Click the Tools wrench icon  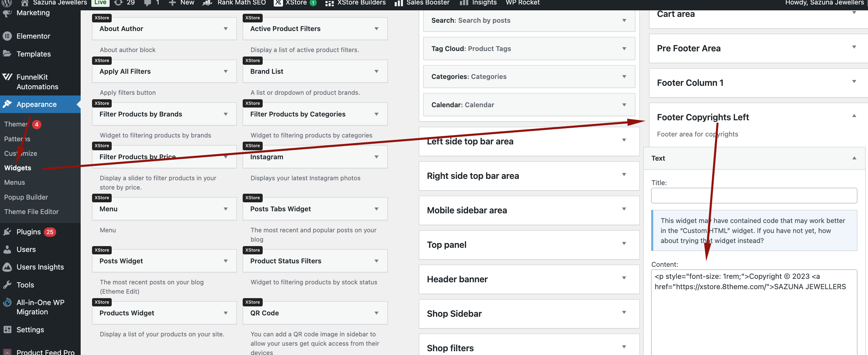click(7, 285)
